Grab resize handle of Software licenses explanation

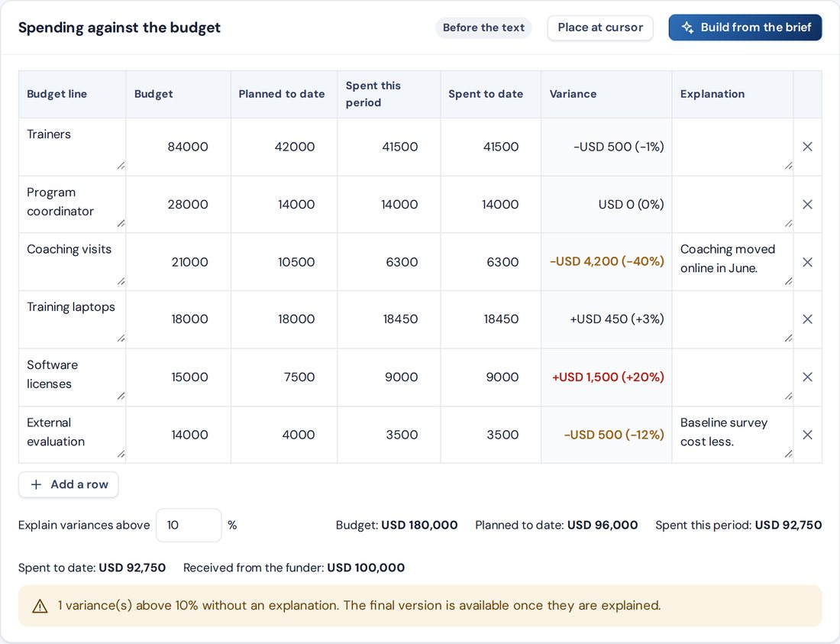[789, 396]
